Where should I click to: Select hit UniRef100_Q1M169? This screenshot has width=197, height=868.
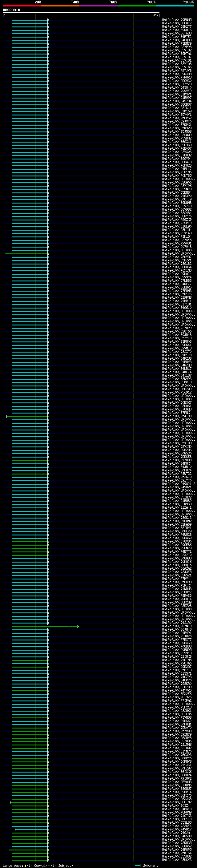(x=177, y=111)
